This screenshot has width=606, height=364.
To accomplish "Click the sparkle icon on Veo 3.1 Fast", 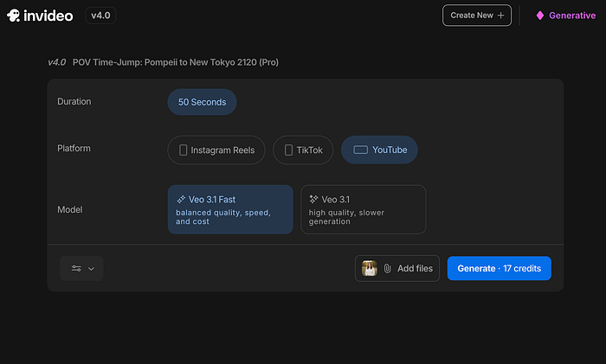I will click(x=181, y=199).
